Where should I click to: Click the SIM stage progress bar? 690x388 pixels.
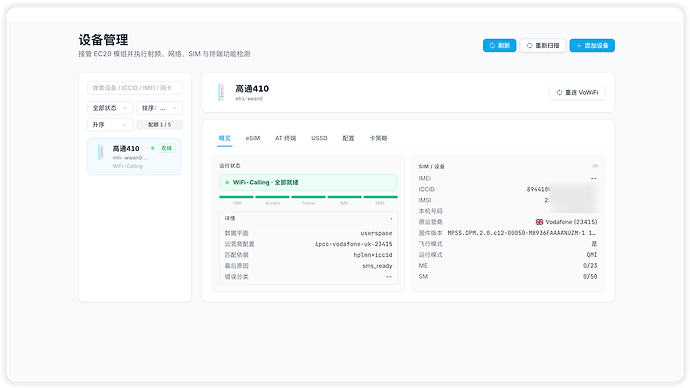click(236, 197)
